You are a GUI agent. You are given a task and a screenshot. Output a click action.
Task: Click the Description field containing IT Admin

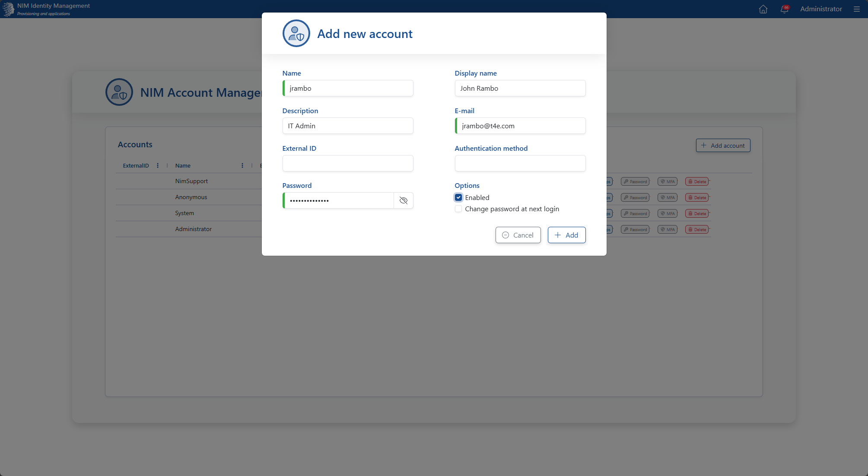pyautogui.click(x=348, y=126)
